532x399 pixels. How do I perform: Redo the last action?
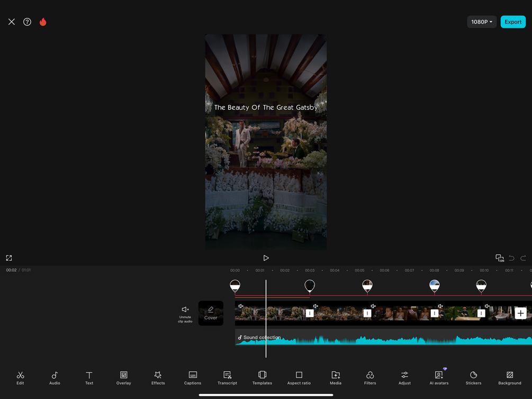click(x=523, y=258)
